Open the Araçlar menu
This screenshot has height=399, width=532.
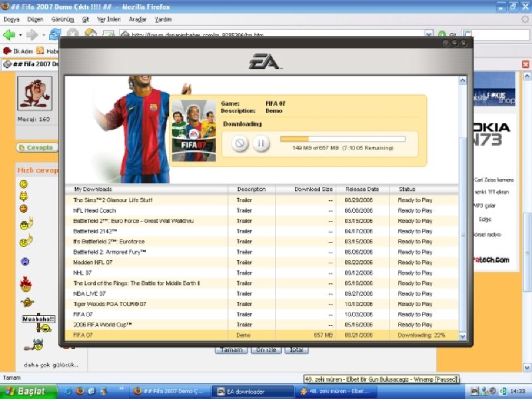138,19
